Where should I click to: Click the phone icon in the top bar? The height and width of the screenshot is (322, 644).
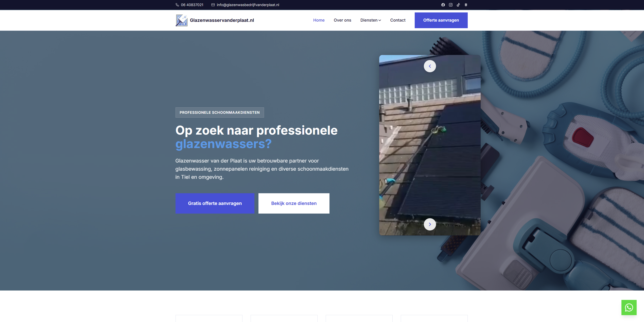click(x=178, y=5)
